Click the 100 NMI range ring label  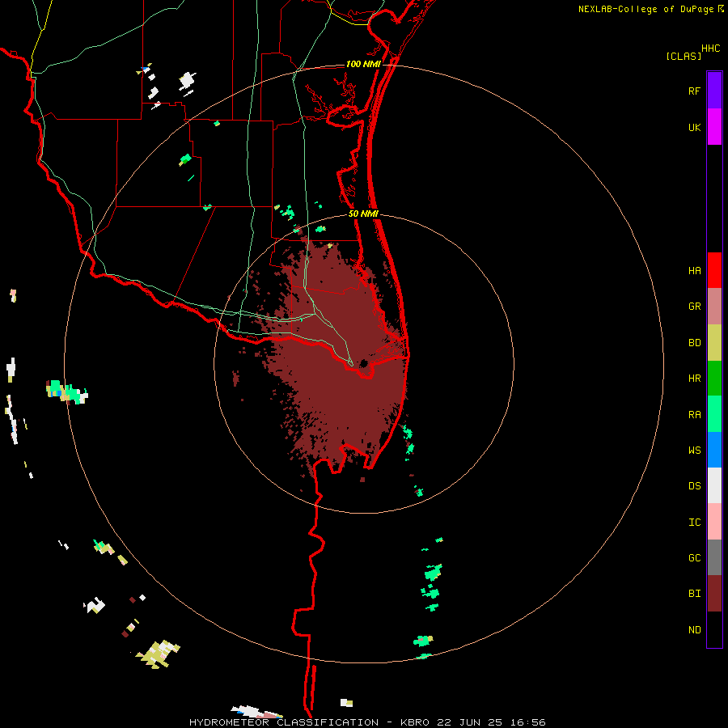tap(363, 64)
